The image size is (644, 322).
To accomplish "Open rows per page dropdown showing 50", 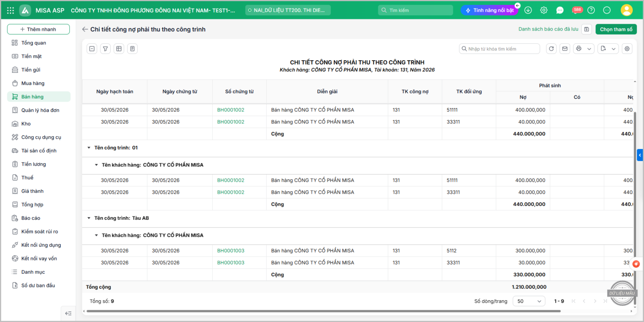I will (529, 301).
